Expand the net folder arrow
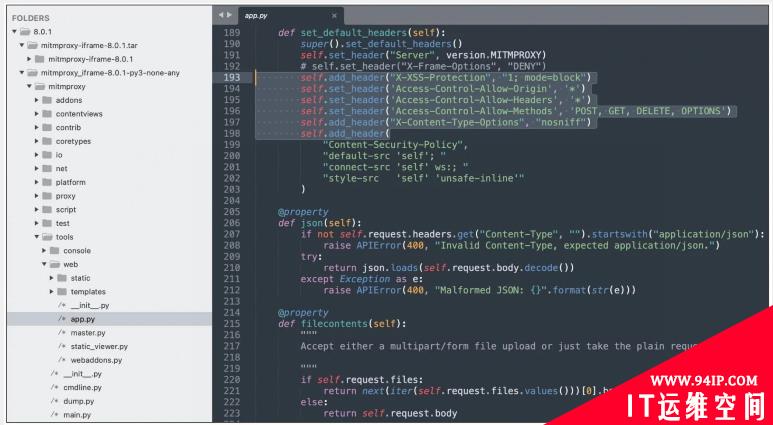Screen dimensions: 773x425 [x=36, y=168]
